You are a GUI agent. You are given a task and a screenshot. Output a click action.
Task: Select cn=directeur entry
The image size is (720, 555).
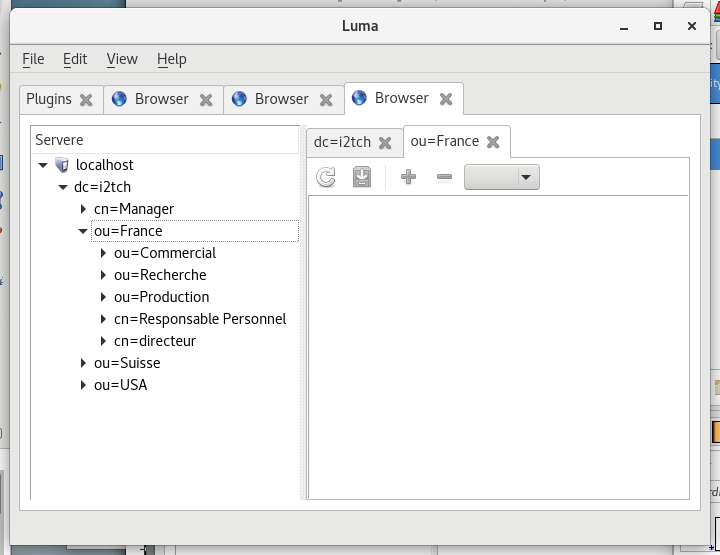tap(155, 341)
